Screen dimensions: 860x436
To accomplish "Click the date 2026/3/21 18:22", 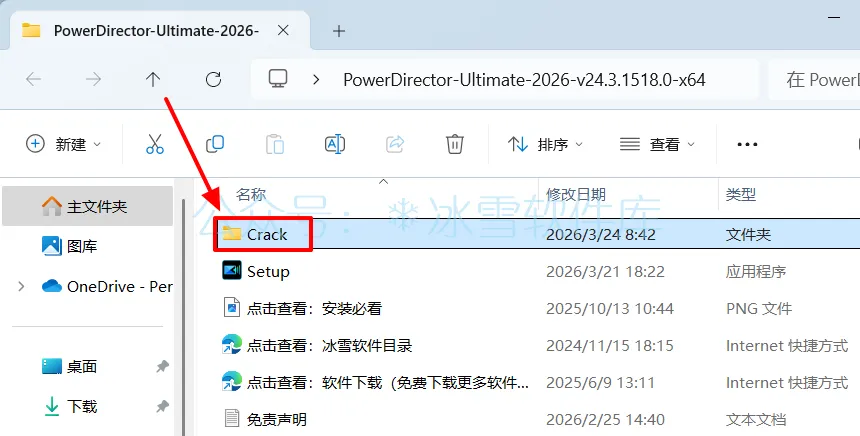I will 605,271.
